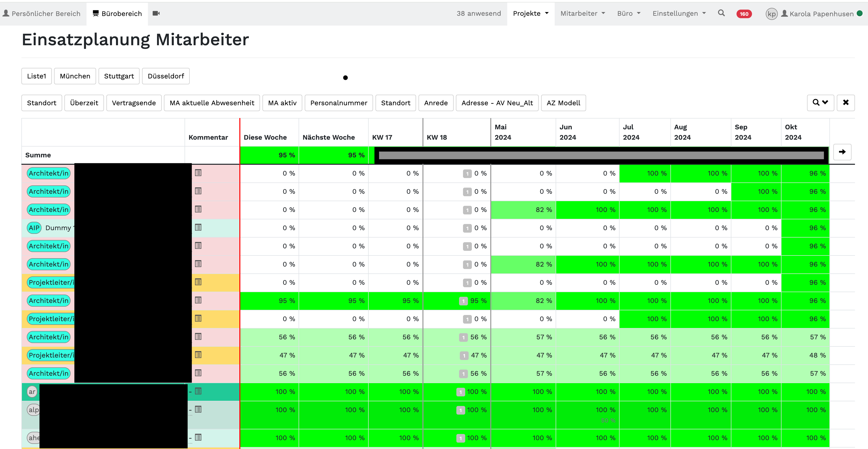Image resolution: width=868 pixels, height=449 pixels.
Task: Click the Überzeit column button
Action: 84,103
